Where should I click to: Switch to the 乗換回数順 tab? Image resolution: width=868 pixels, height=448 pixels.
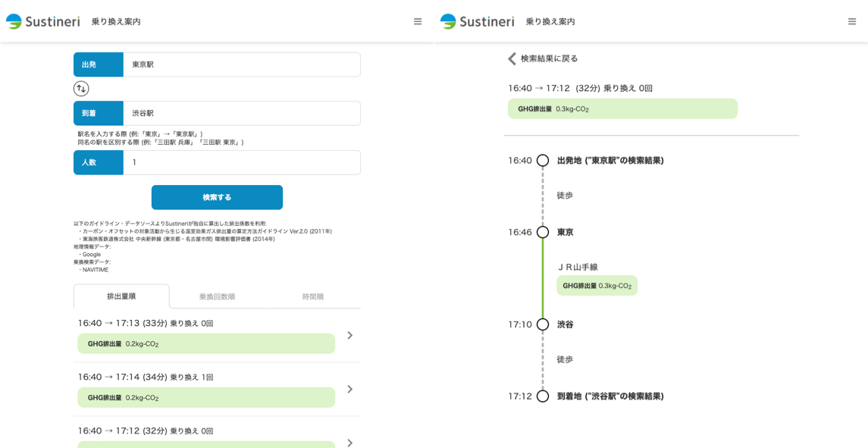217,296
